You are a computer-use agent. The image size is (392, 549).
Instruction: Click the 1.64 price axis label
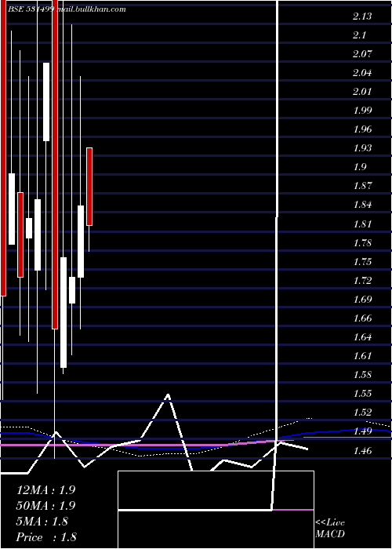coord(362,337)
